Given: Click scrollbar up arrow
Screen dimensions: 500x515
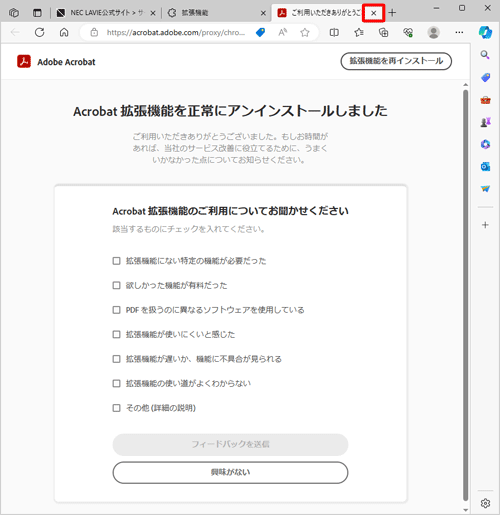Looking at the screenshot, I should coord(465,85).
